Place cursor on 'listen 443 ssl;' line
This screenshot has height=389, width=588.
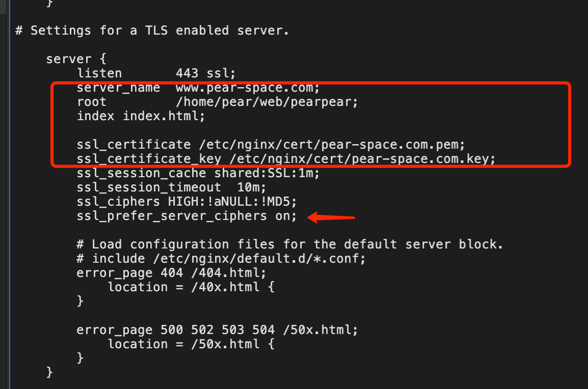(156, 73)
